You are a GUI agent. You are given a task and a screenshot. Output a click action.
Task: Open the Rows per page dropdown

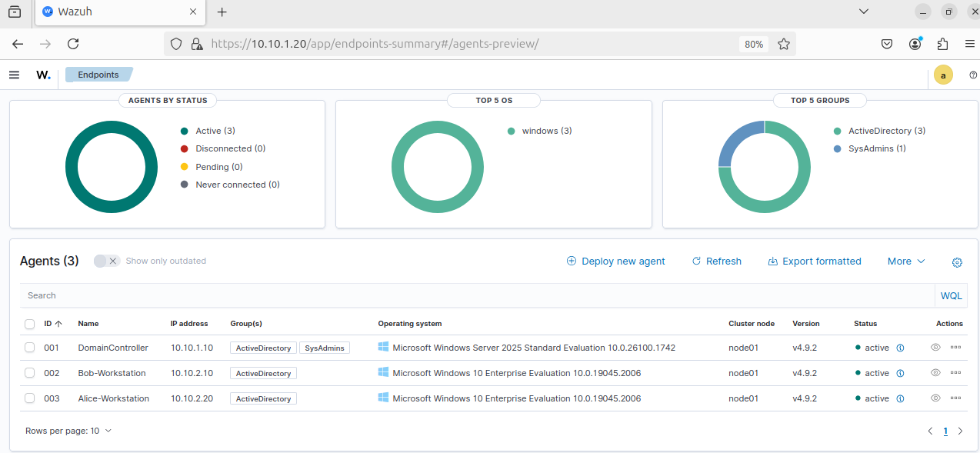(x=68, y=431)
